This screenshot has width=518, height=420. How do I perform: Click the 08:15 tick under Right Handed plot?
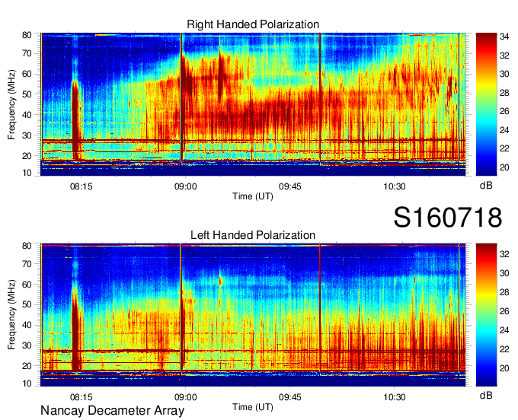(81, 186)
